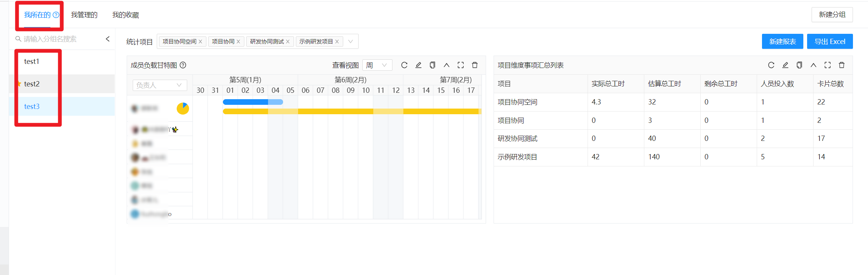
Task: Click the 第6周(2月) week header
Action: point(350,80)
